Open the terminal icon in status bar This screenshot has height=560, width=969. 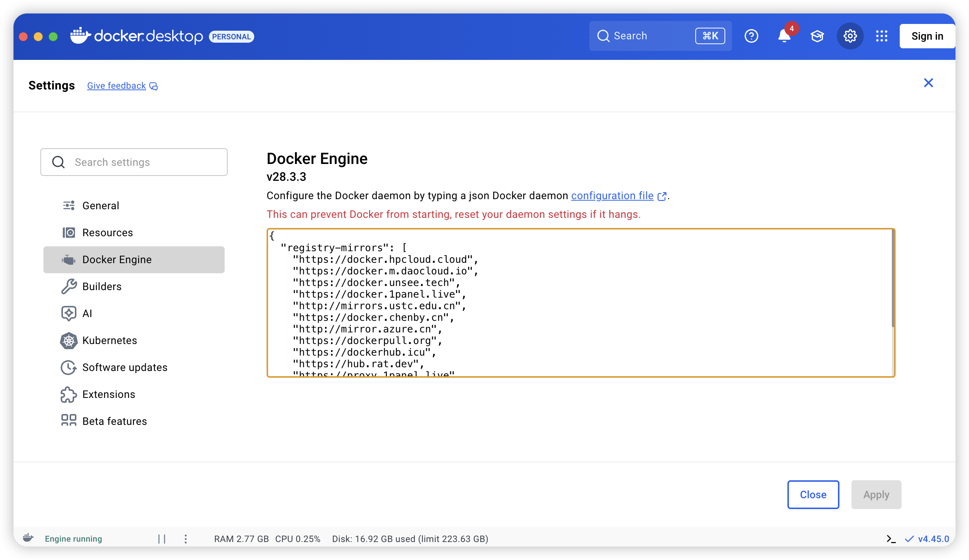coord(891,539)
